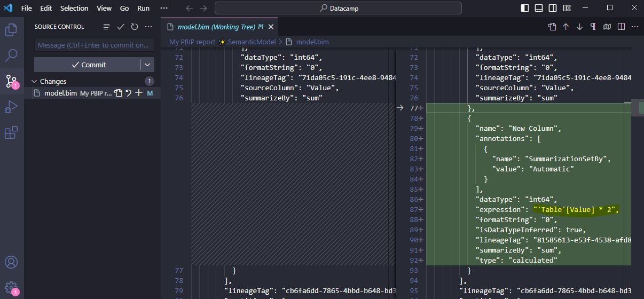Go to previous change with up arrow
644x299 pixels.
tap(566, 27)
